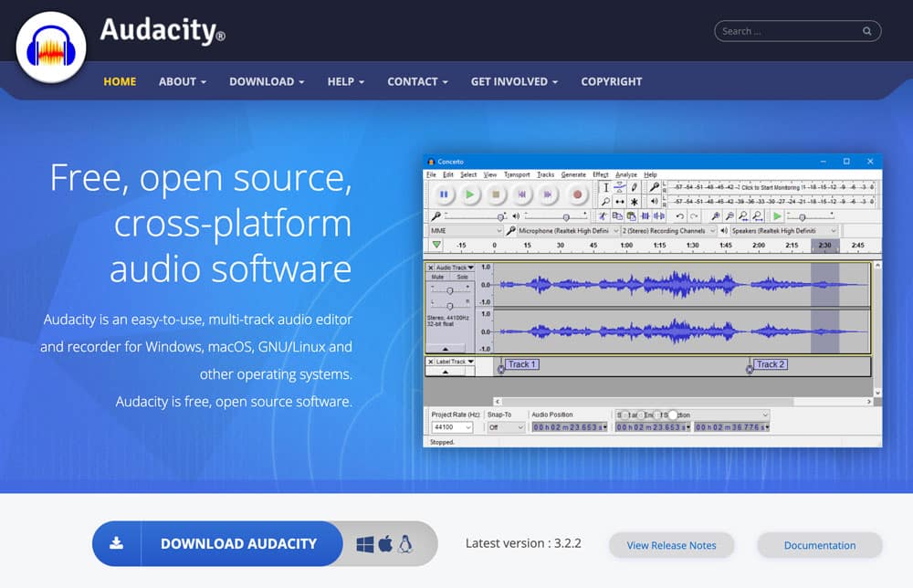Toggle Solo on the Audio Track

pos(462,277)
